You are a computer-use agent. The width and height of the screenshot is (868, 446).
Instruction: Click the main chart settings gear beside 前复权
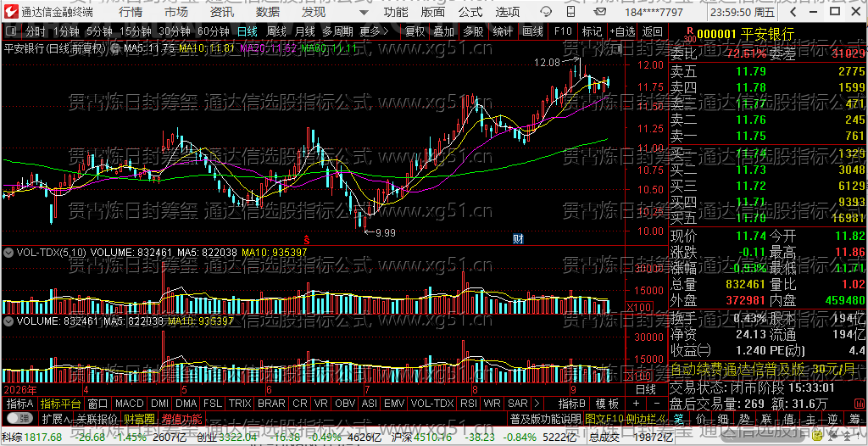point(115,48)
